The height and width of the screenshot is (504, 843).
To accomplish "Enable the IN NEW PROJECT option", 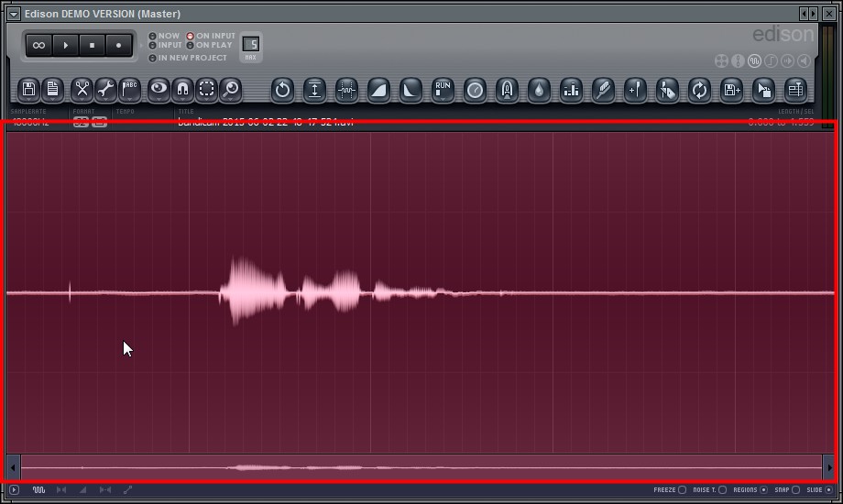I will tap(153, 58).
